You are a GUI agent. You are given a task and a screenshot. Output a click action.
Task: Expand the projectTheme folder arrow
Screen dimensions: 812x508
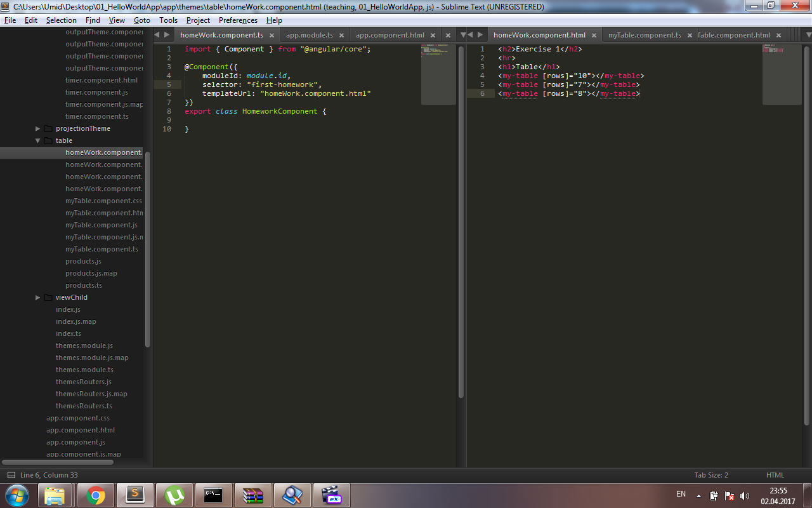37,128
